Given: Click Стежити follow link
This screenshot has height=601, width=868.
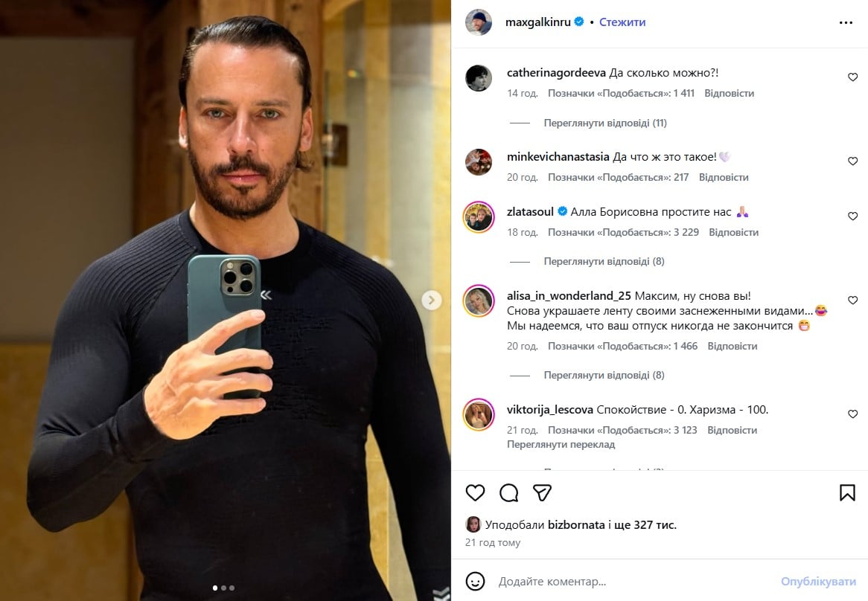Looking at the screenshot, I should [622, 22].
